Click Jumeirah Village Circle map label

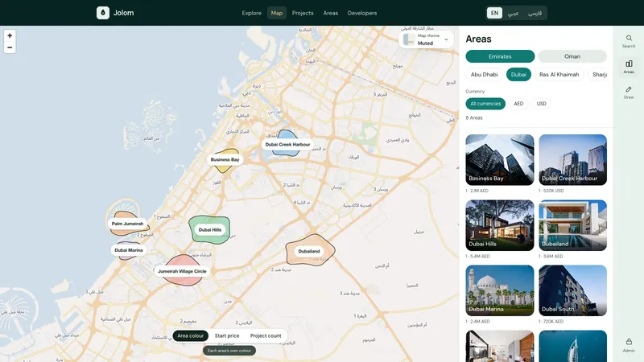coord(182,271)
